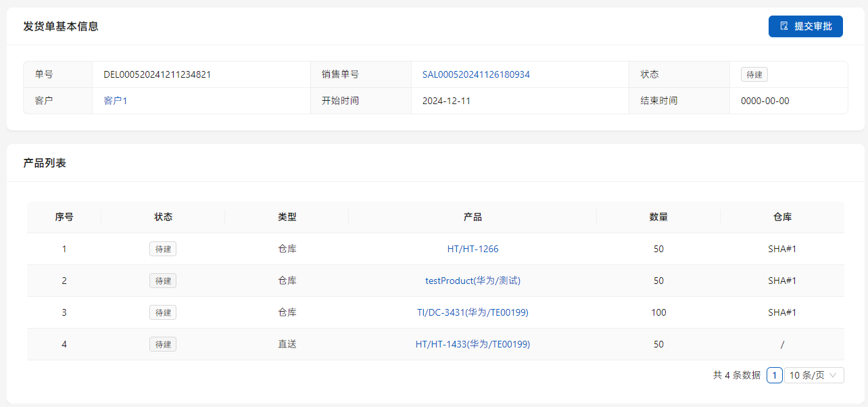Select page 1 in pagination
This screenshot has height=407, width=868.
click(x=774, y=375)
